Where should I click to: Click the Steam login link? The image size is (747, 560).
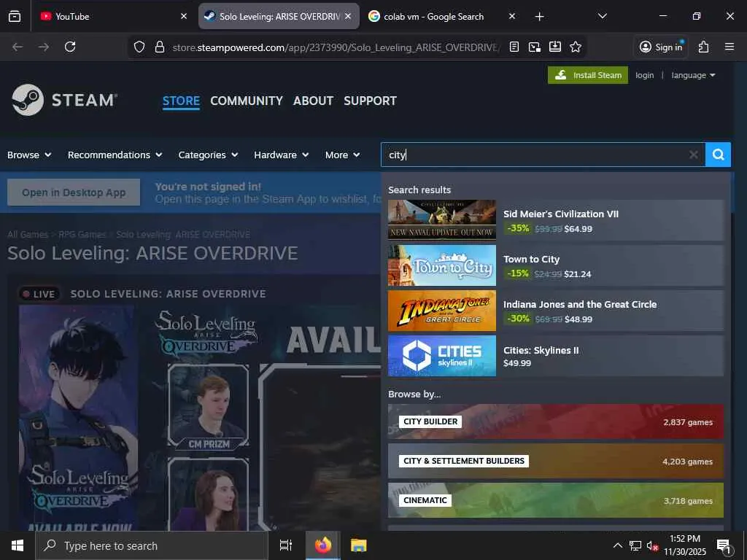coord(644,75)
